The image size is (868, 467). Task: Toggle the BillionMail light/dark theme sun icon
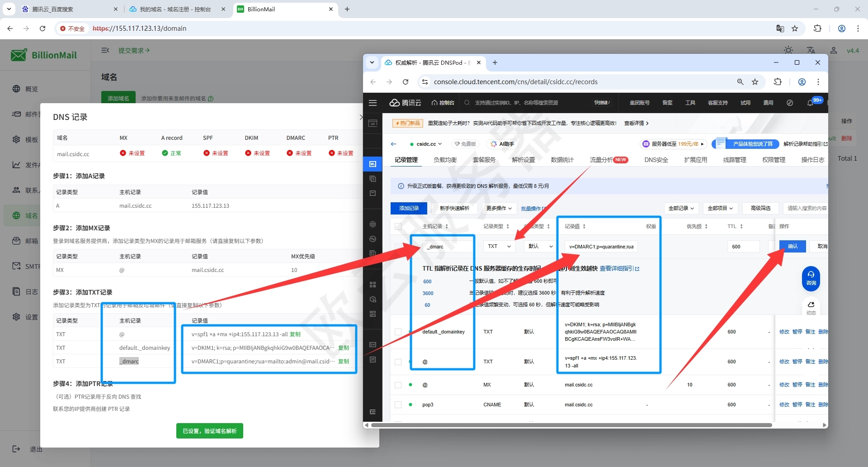(788, 50)
